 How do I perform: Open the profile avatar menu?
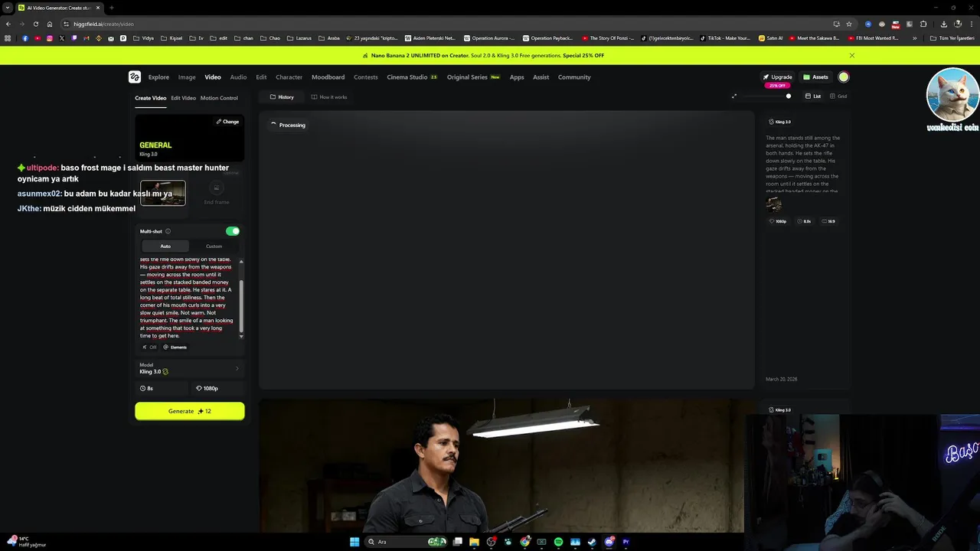click(x=844, y=77)
